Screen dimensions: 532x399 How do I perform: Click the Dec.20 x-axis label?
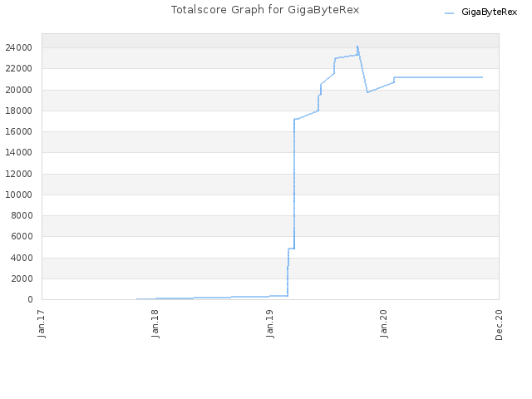499,325
